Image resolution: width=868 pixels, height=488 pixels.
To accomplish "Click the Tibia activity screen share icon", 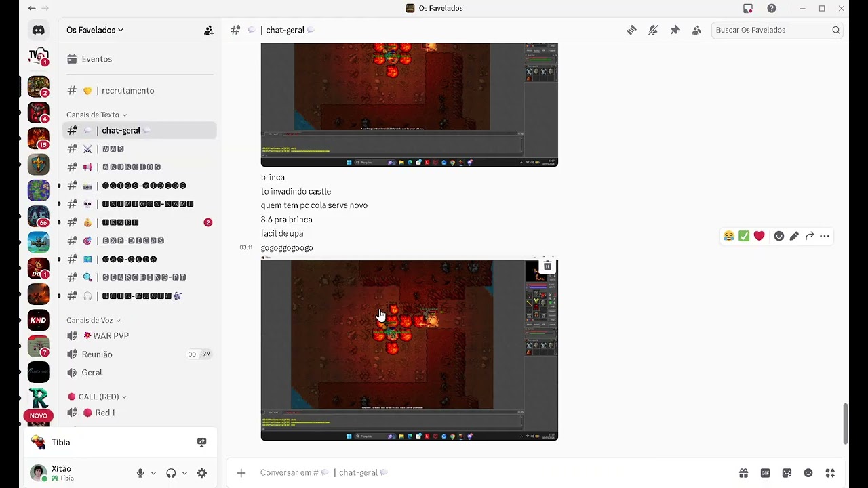I will click(x=201, y=442).
